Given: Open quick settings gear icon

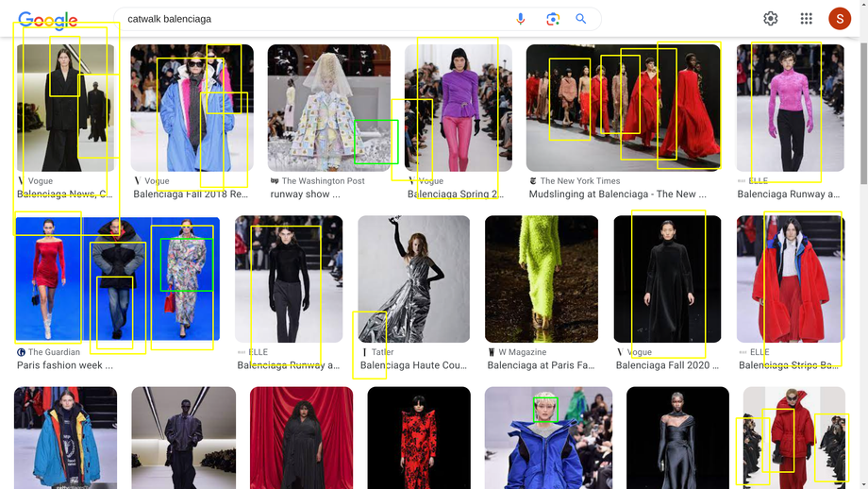Looking at the screenshot, I should [771, 19].
